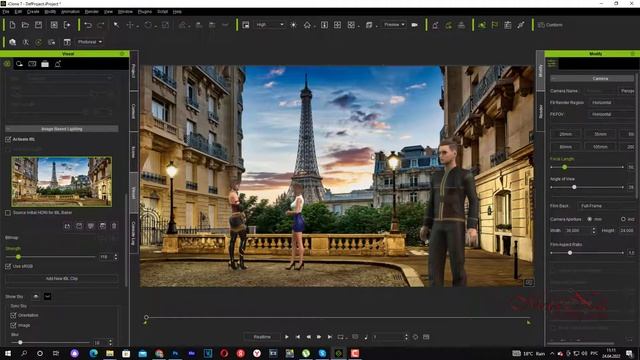This screenshot has width=640, height=360.
Task: Open a project with the folder icon
Action: [25, 25]
